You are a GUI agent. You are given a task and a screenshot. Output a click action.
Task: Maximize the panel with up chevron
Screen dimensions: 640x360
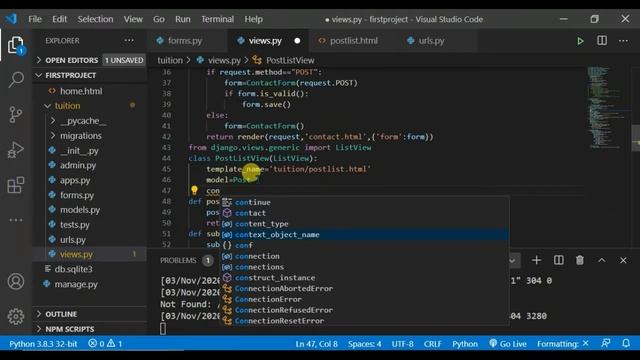click(x=602, y=260)
